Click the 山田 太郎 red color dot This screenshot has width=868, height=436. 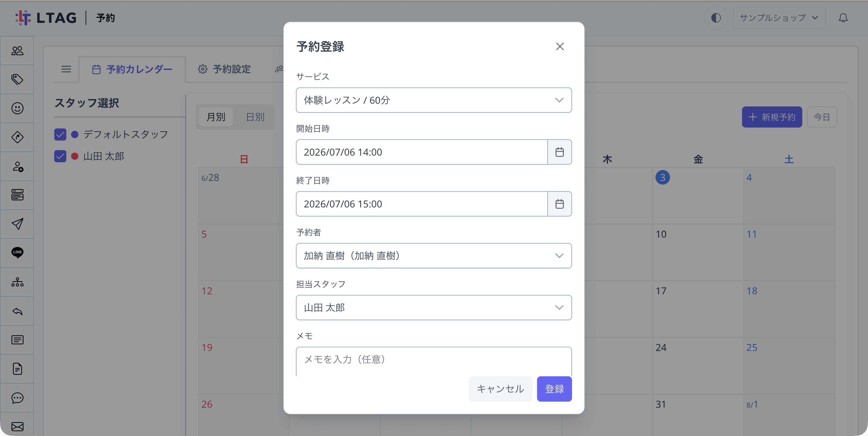(x=75, y=156)
